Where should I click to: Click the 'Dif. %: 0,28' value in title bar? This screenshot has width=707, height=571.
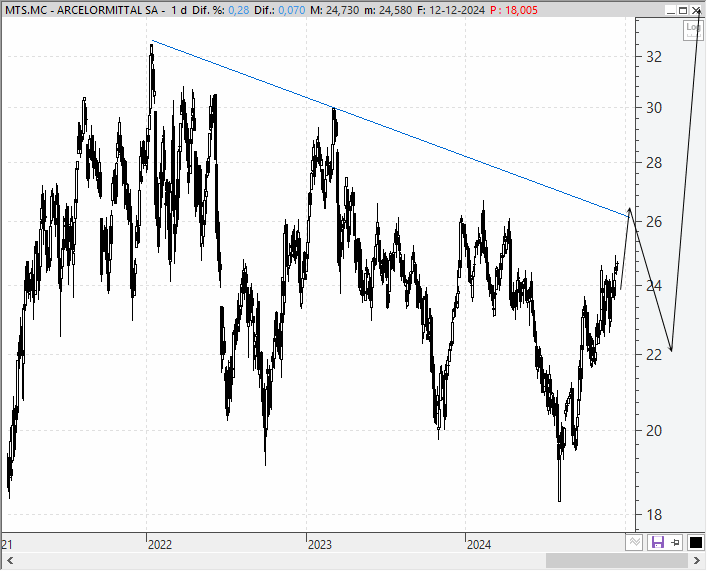click(220, 10)
